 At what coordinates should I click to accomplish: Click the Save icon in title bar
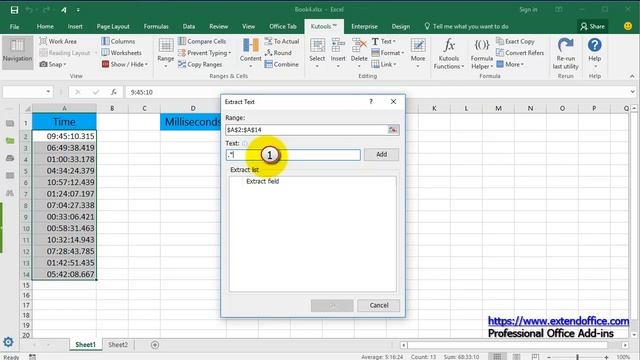pos(14,10)
